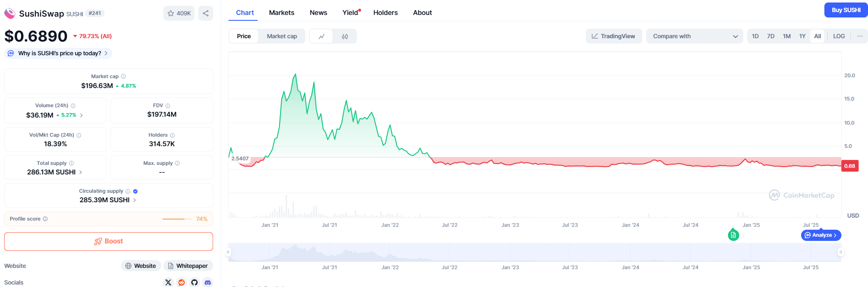The image size is (868, 287).
Task: Expand Total supply details chevron
Action: click(x=81, y=172)
